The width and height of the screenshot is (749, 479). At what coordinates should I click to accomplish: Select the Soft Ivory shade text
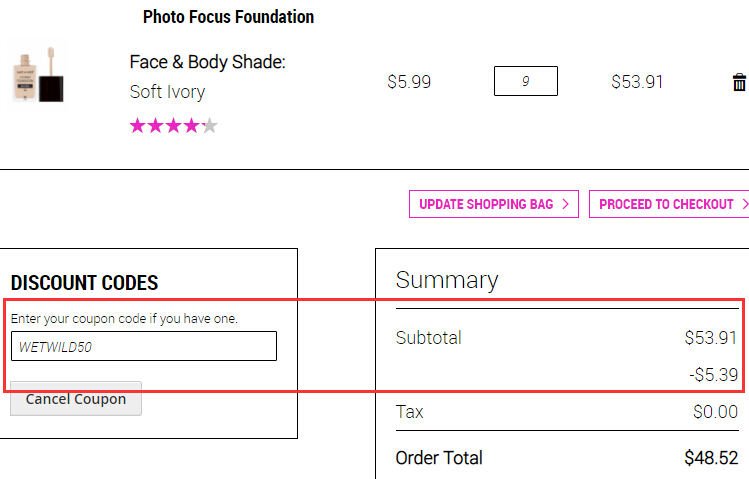167,92
